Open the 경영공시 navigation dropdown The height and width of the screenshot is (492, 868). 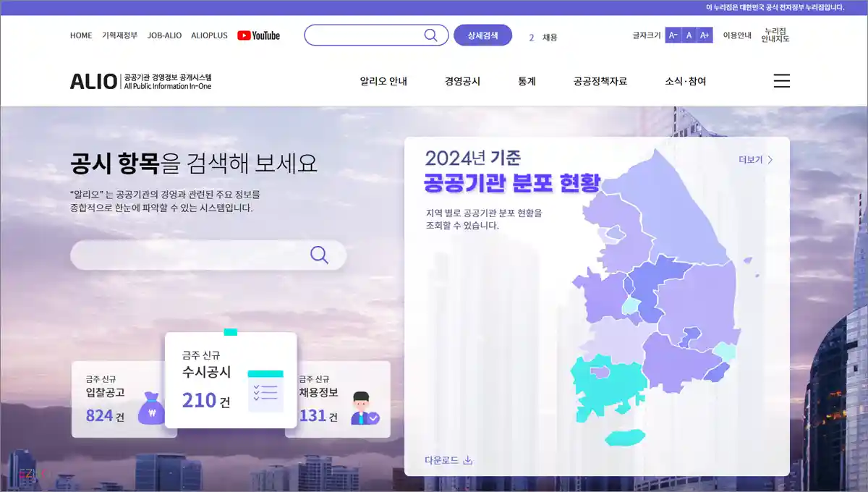coord(464,81)
